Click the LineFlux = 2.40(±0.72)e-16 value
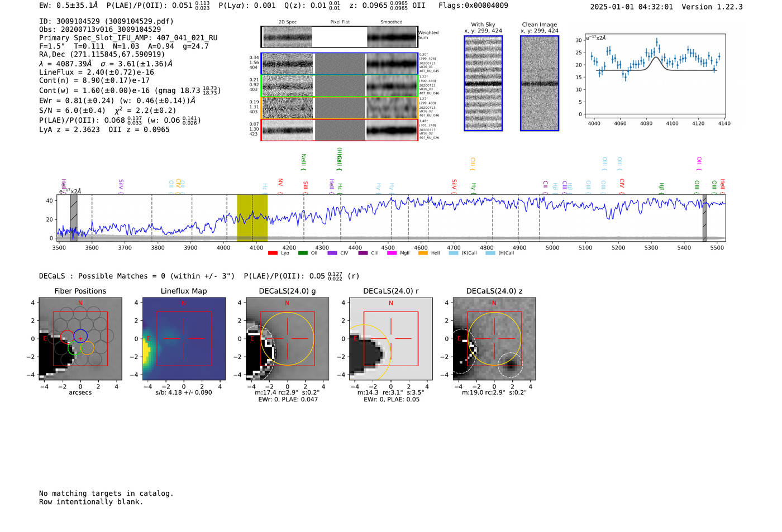Screen dimensions: 782x532 click(x=97, y=73)
